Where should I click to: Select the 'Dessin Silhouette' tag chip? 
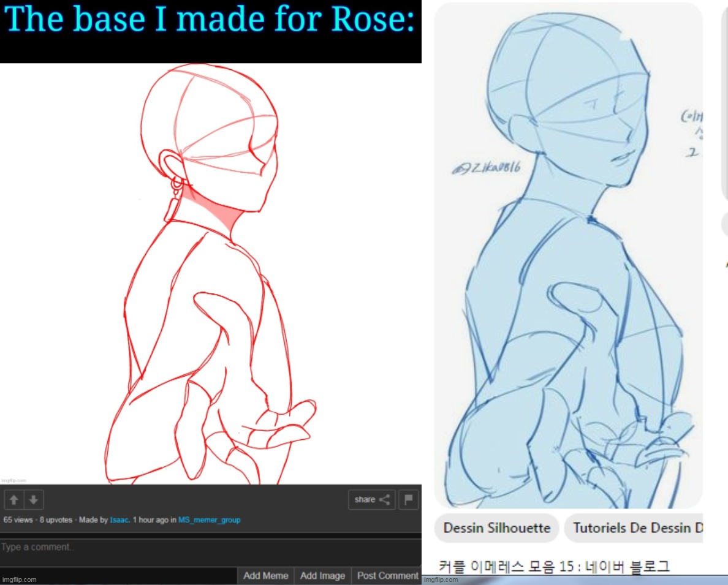[496, 528]
